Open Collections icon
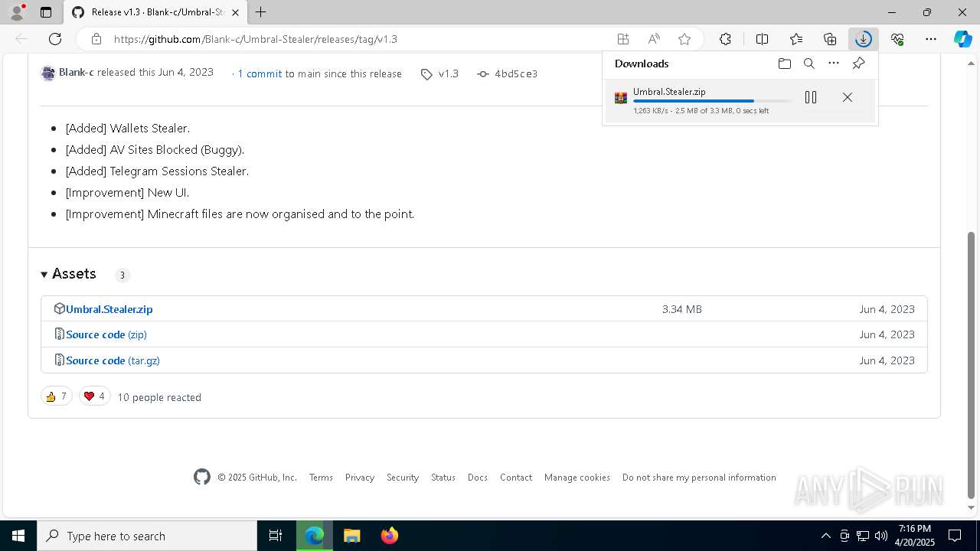The height and width of the screenshot is (551, 980). [x=830, y=39]
